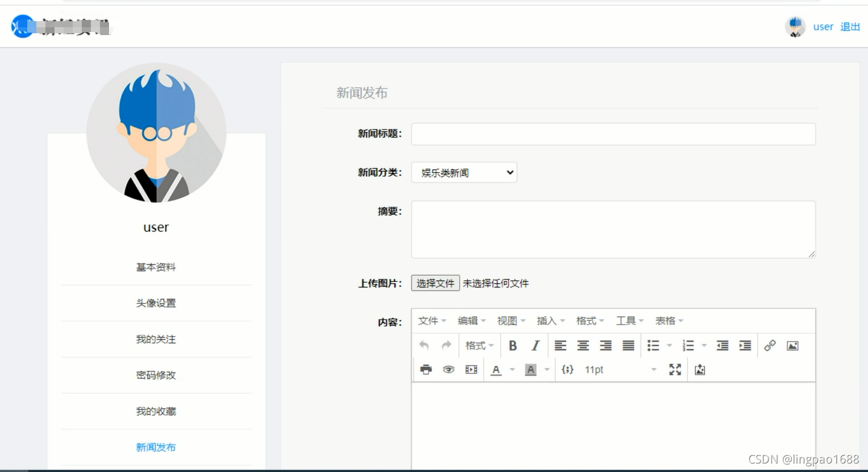Insert media using the film icon

[471, 370]
